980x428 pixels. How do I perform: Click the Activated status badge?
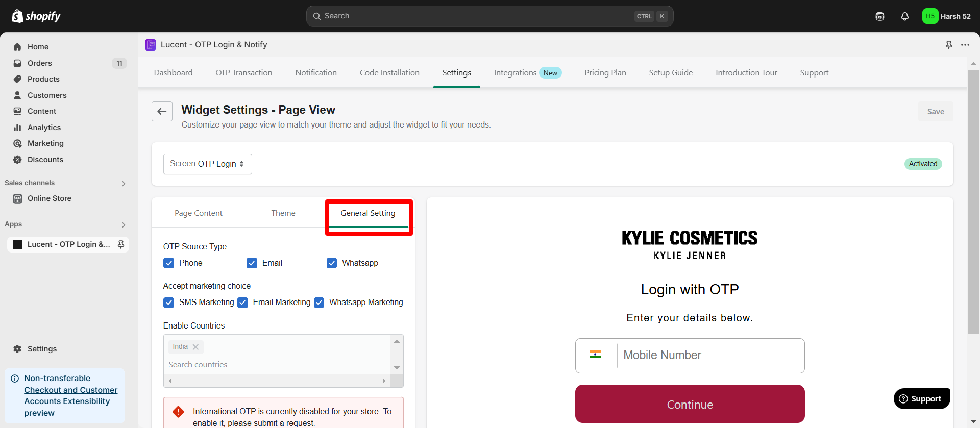click(x=923, y=164)
